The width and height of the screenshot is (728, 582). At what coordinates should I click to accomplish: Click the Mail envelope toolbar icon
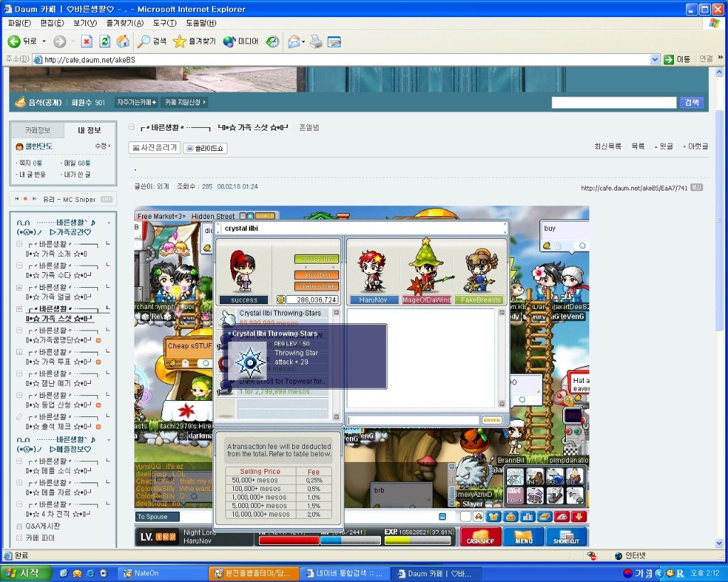[294, 41]
